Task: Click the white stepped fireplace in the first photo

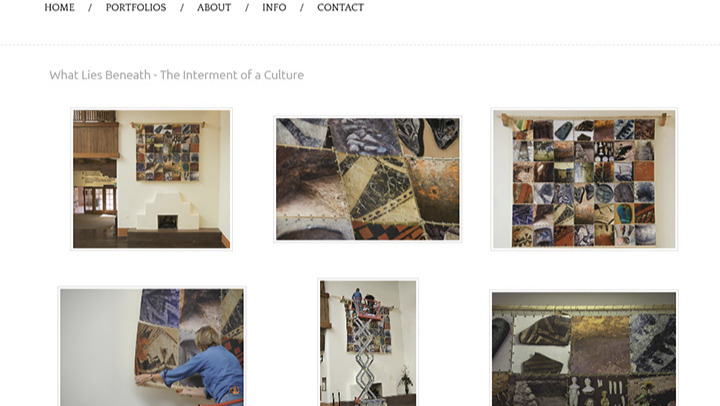Action: pyautogui.click(x=168, y=211)
